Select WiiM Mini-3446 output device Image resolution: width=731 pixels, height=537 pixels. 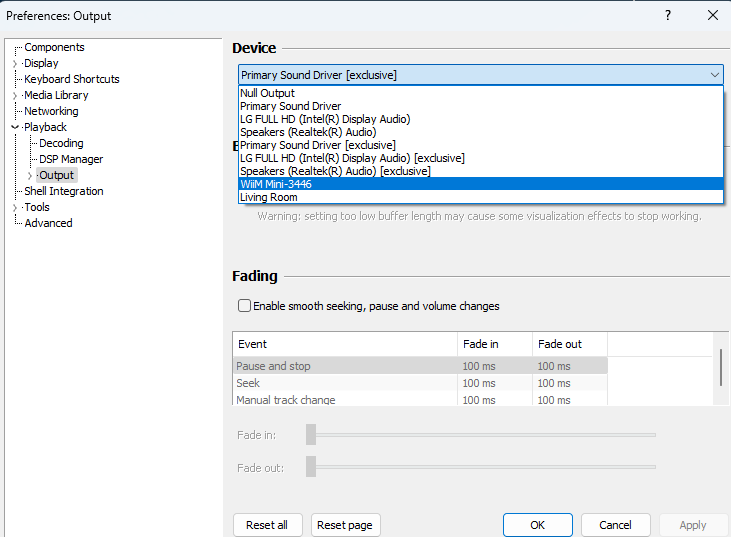pos(276,184)
